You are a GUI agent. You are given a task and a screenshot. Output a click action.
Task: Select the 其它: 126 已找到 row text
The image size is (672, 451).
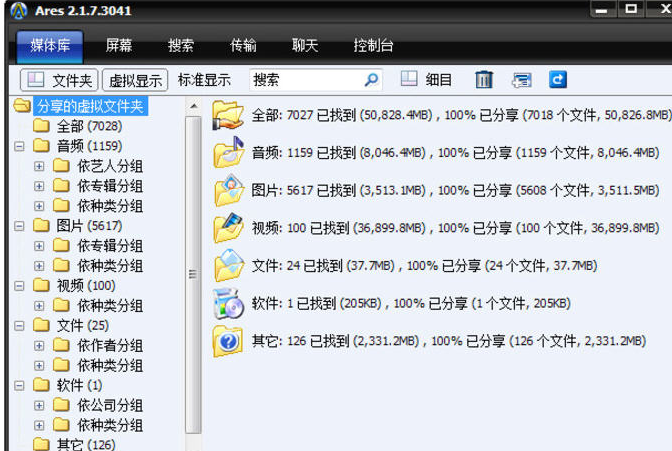[449, 341]
